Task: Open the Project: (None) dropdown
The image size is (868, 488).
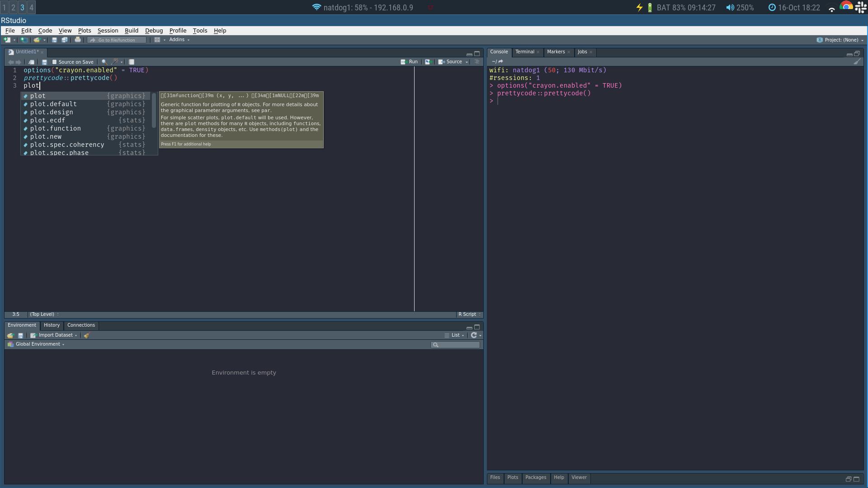Action: [x=841, y=40]
